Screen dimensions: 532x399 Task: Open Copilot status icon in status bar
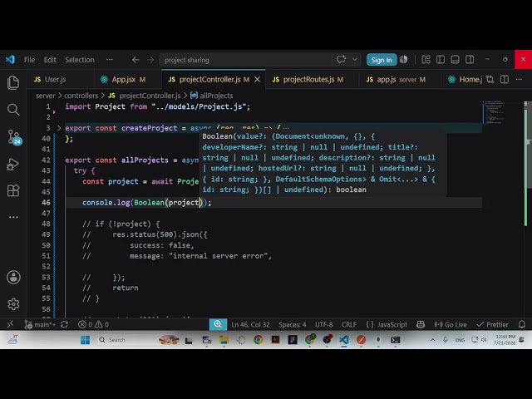(x=421, y=325)
